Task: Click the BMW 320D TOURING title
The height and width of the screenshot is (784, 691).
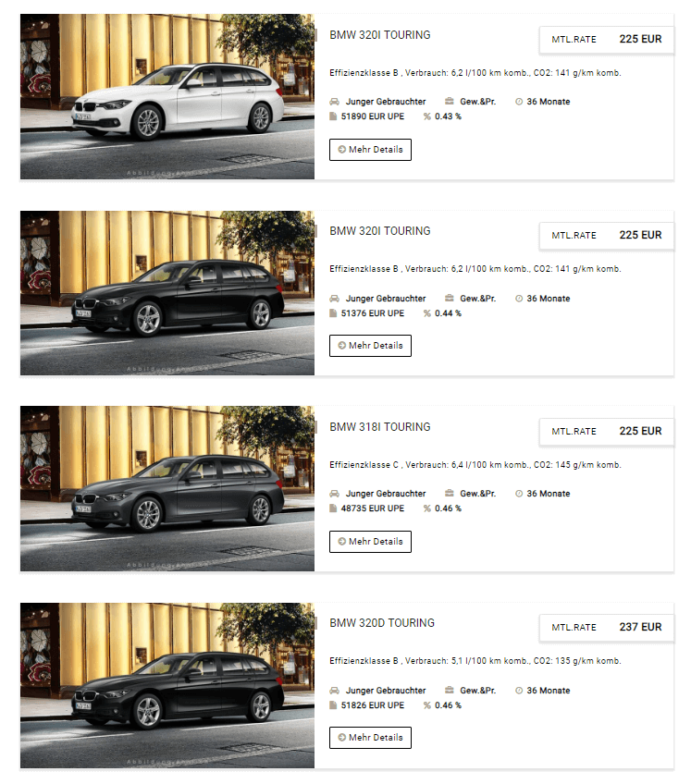Action: 382,623
